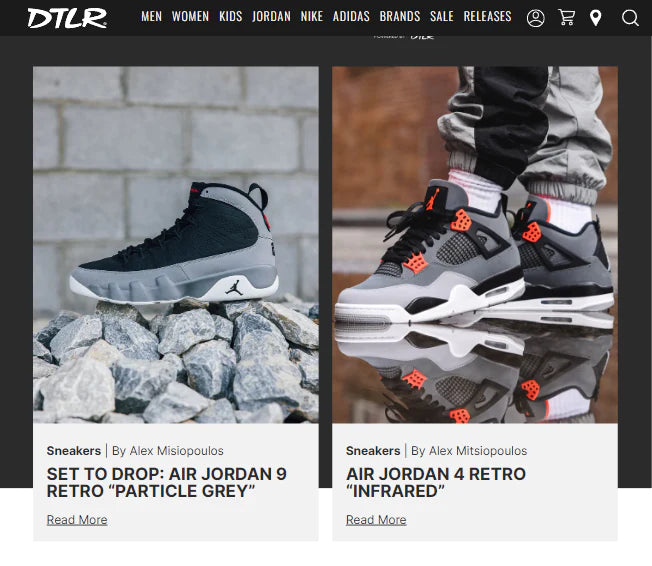Image resolution: width=652 pixels, height=566 pixels.
Task: Select the JORDAN nav item
Action: [x=271, y=17]
